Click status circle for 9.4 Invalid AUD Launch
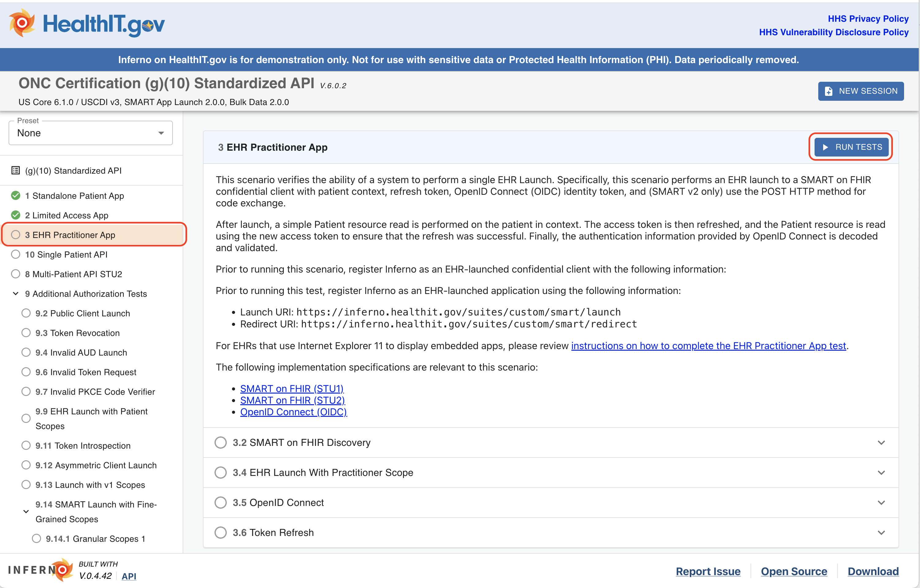This screenshot has height=588, width=920. (26, 352)
